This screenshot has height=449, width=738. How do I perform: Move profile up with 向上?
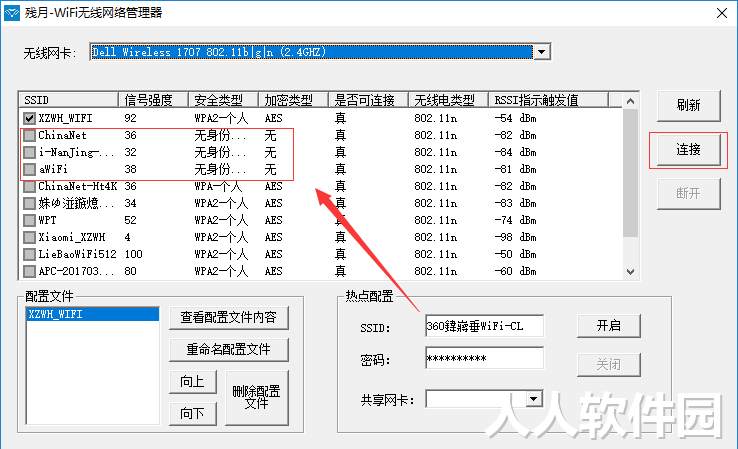(193, 381)
